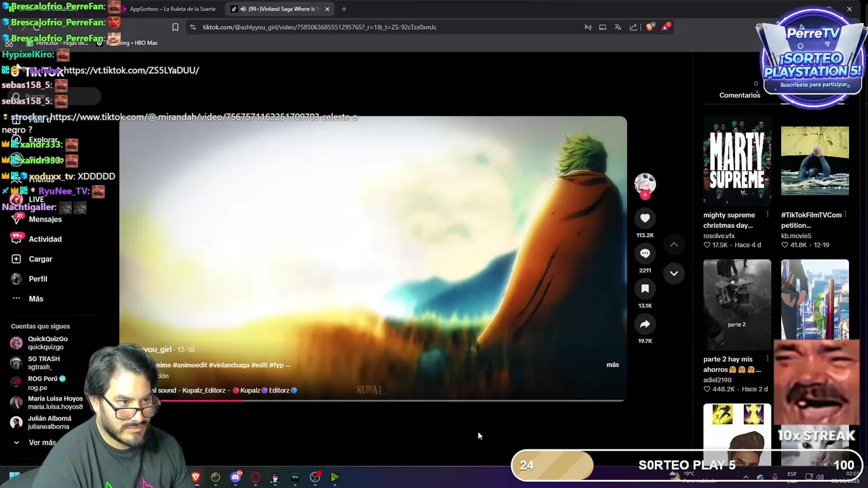Open the Julián Alborna account

pyautogui.click(x=49, y=422)
